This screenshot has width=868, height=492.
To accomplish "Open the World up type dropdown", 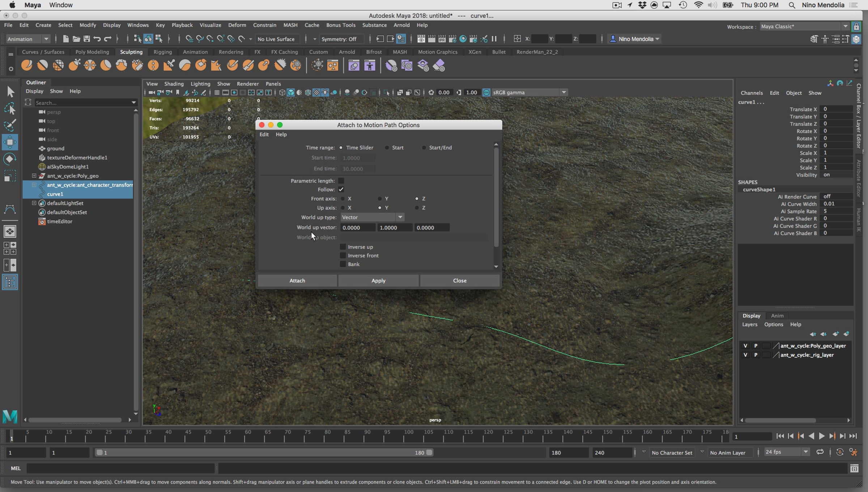I will [372, 217].
